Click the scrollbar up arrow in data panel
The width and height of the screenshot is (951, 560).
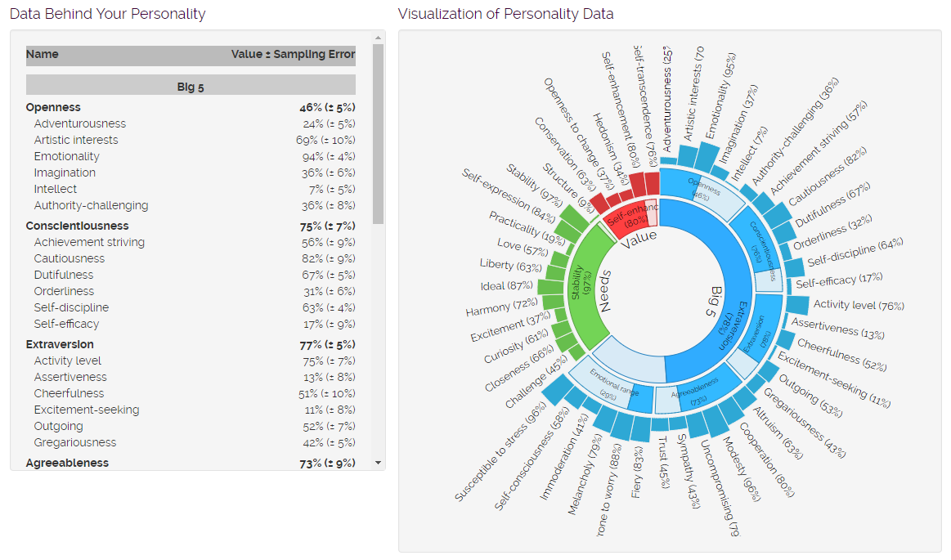379,38
